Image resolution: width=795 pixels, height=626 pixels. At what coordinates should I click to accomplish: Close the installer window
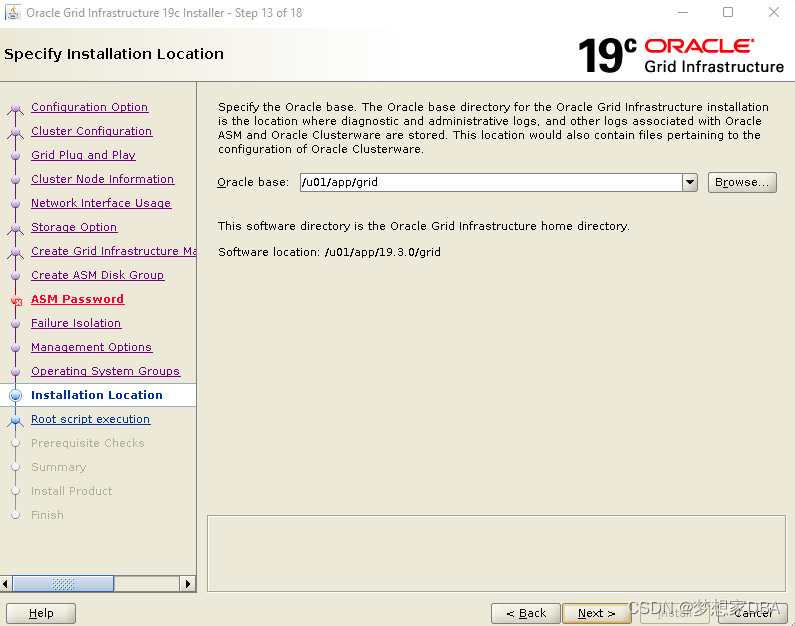[773, 12]
